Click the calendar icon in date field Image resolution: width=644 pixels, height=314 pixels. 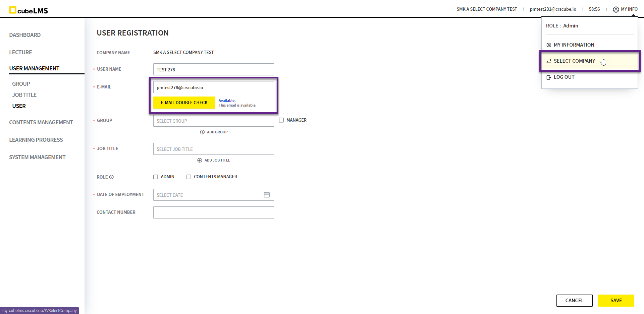point(267,195)
